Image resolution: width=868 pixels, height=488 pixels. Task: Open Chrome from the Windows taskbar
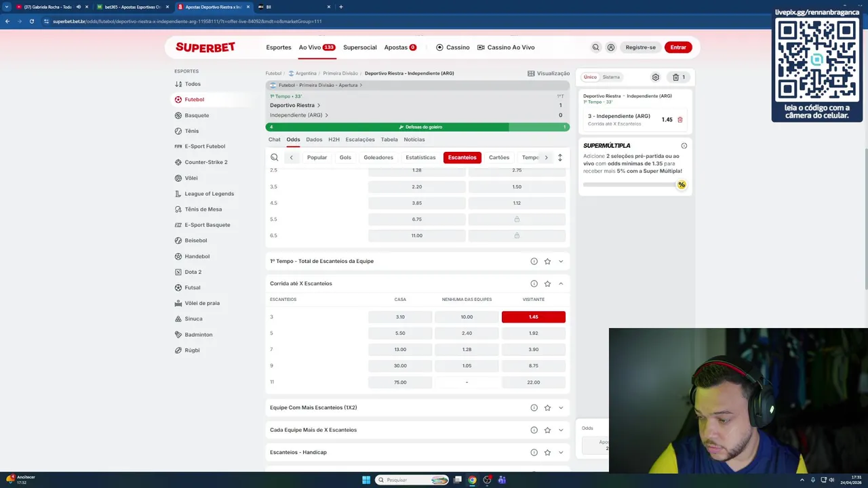[x=472, y=480]
